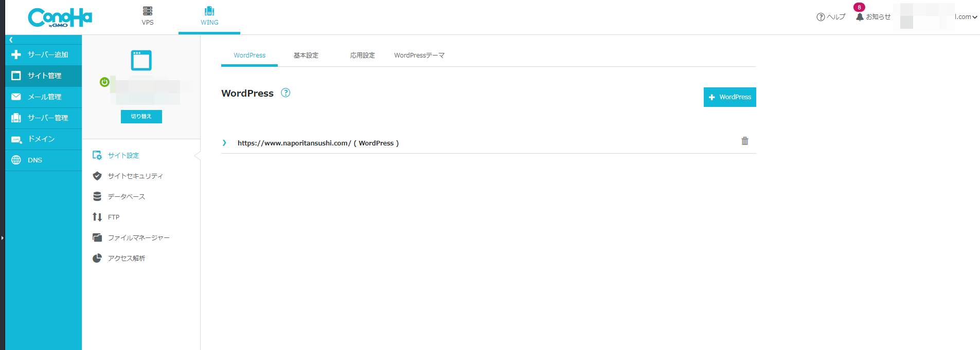This screenshot has height=350, width=980.
Task: Click the サイト管理 window icon in sidebar
Action: [x=16, y=76]
